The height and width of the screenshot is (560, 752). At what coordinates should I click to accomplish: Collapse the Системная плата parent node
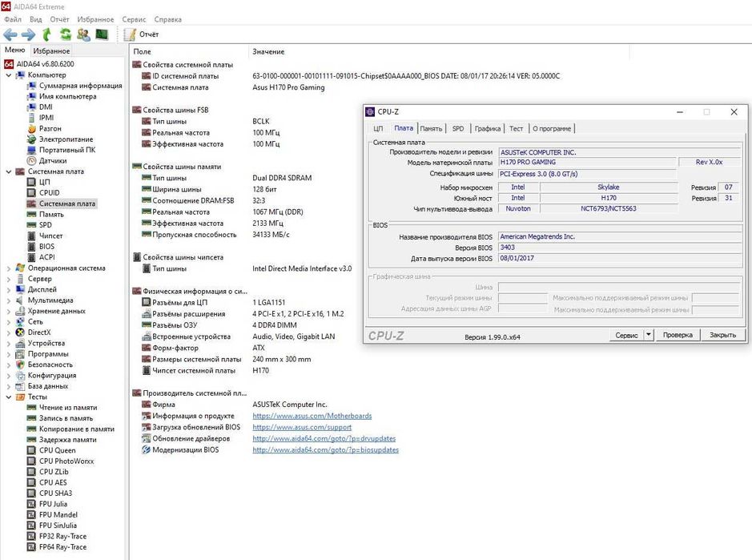click(9, 171)
